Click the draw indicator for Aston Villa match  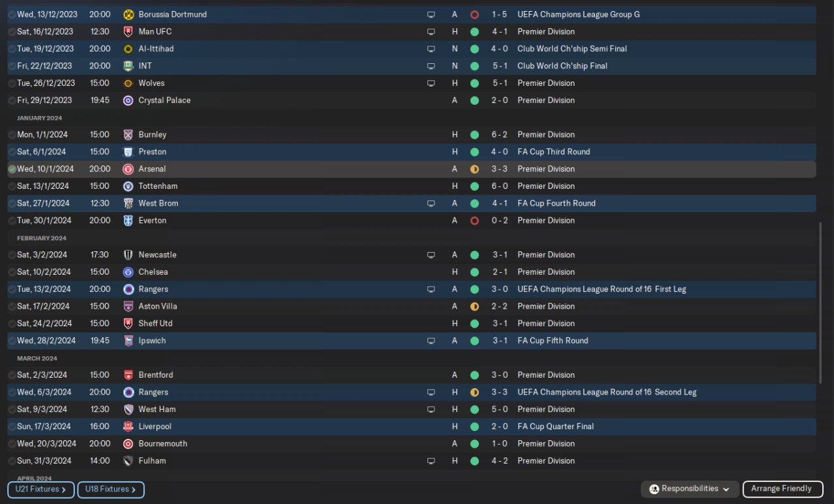tap(474, 307)
